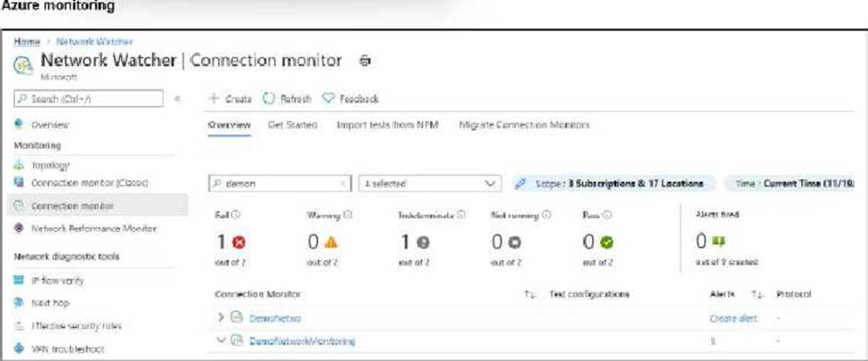Switch to the Get Started tab
This screenshot has width=868, height=361.
point(292,125)
